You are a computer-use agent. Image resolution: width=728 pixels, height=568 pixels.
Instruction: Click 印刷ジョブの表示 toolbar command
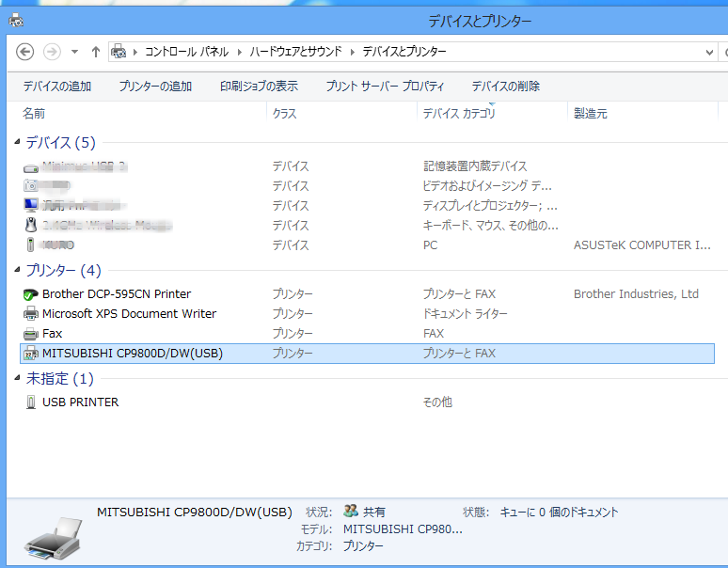pos(259,86)
